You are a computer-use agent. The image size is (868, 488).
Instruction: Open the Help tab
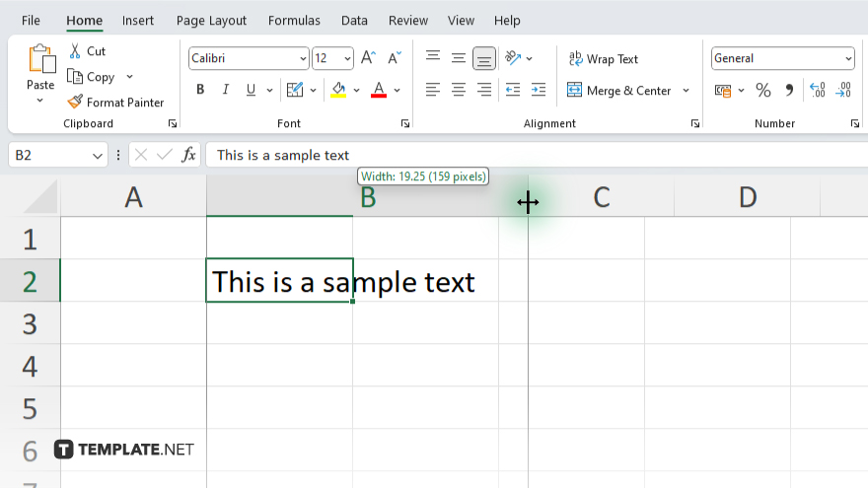tap(507, 21)
